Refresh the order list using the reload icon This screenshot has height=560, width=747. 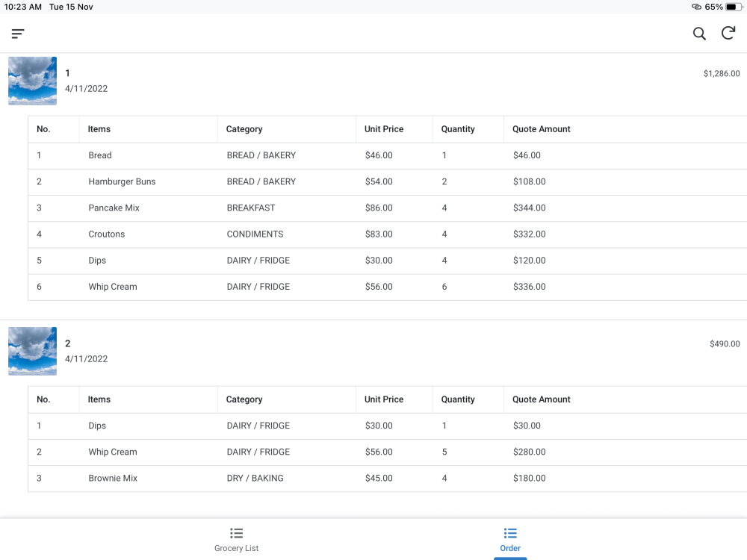pos(728,33)
